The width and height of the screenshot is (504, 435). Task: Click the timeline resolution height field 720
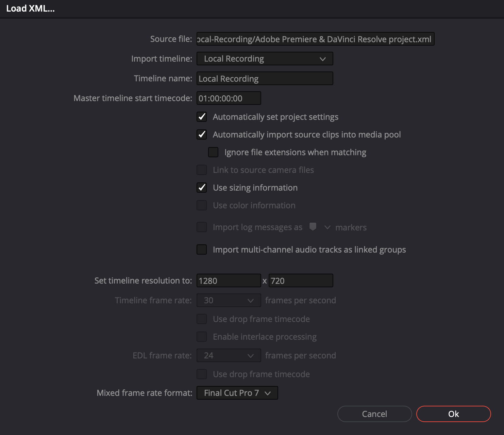[301, 280]
